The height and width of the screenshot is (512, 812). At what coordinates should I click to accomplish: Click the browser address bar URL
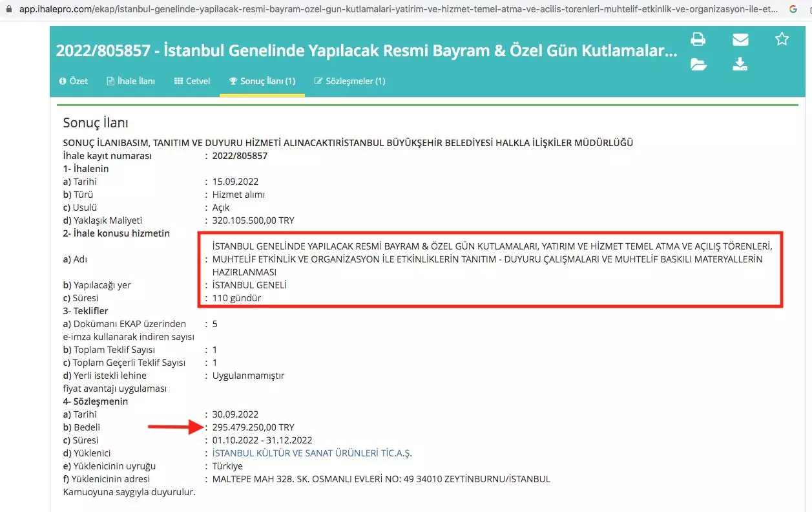(388, 10)
